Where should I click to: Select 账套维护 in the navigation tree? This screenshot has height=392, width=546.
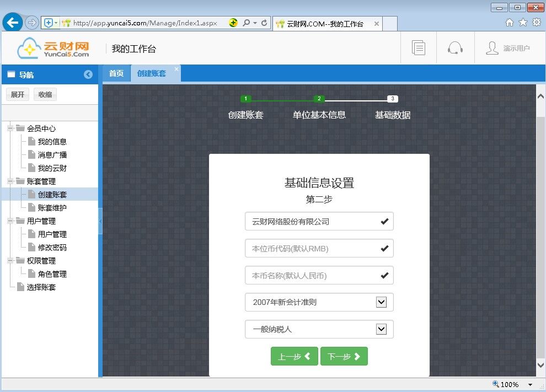[52, 208]
